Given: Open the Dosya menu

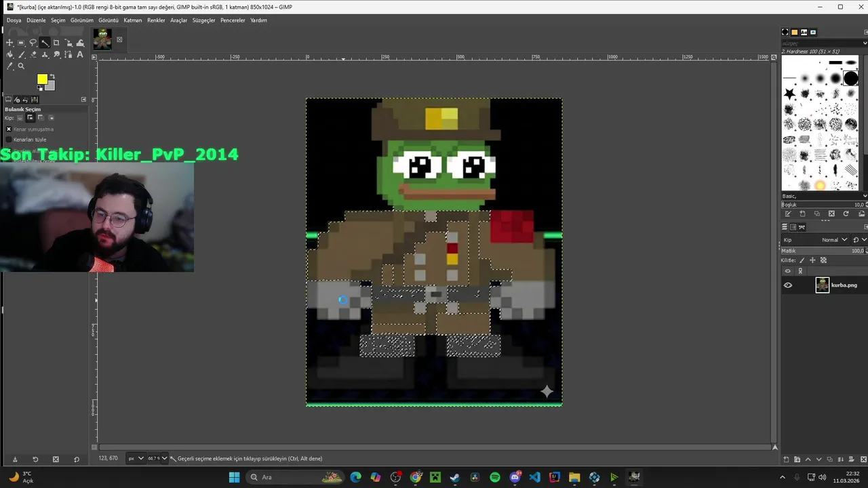Looking at the screenshot, I should pyautogui.click(x=14, y=20).
